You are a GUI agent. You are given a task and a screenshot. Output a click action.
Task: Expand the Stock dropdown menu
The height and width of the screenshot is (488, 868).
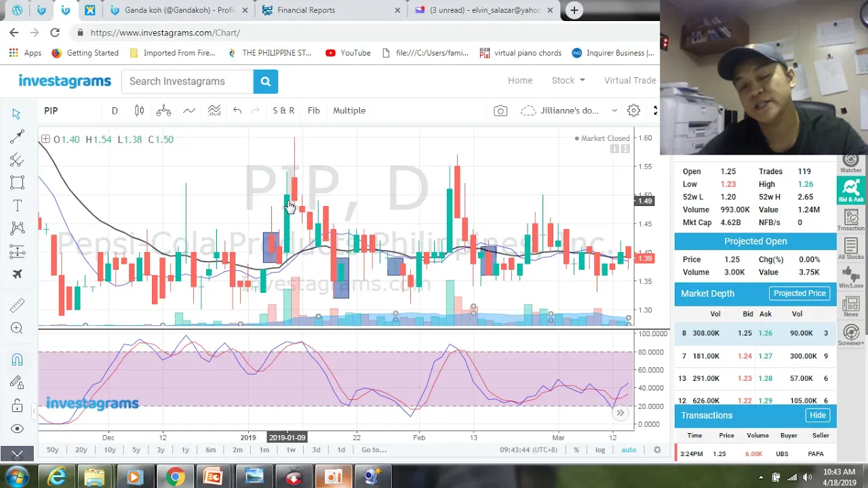click(x=568, y=80)
